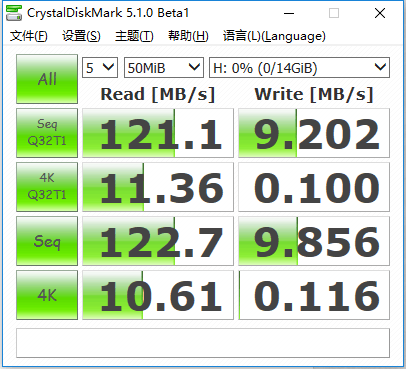Click the 4K Q32T1 write result 0.100

point(314,187)
